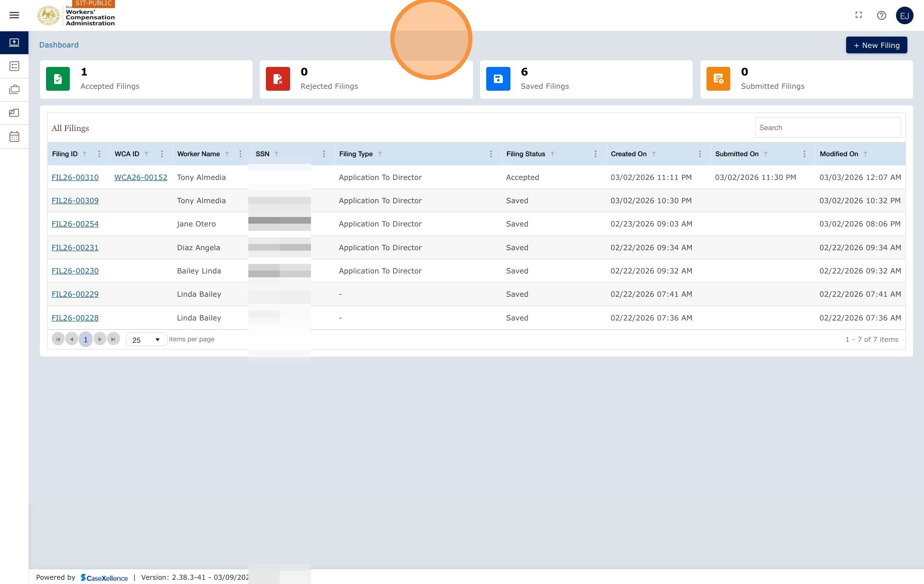Sort by Filing Status arrow
This screenshot has height=584, width=924.
[552, 154]
